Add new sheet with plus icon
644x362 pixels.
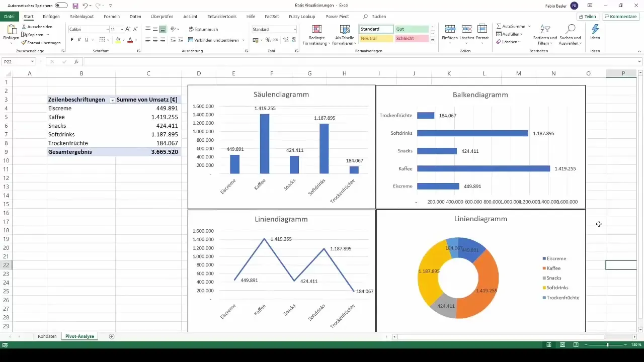pos(112,336)
